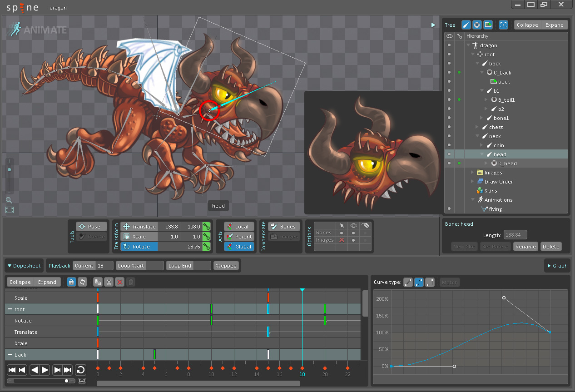Jump to last frame
Viewport: 575px width, 392px height.
pyautogui.click(x=67, y=370)
